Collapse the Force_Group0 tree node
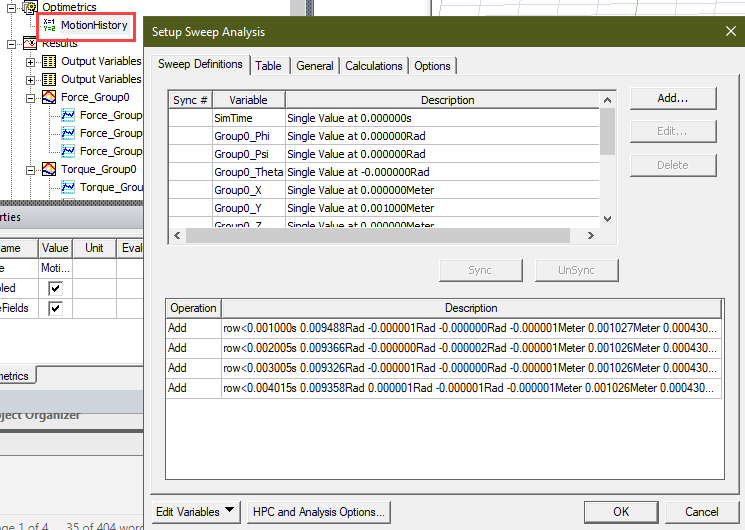This screenshot has width=745, height=530. 30,97
